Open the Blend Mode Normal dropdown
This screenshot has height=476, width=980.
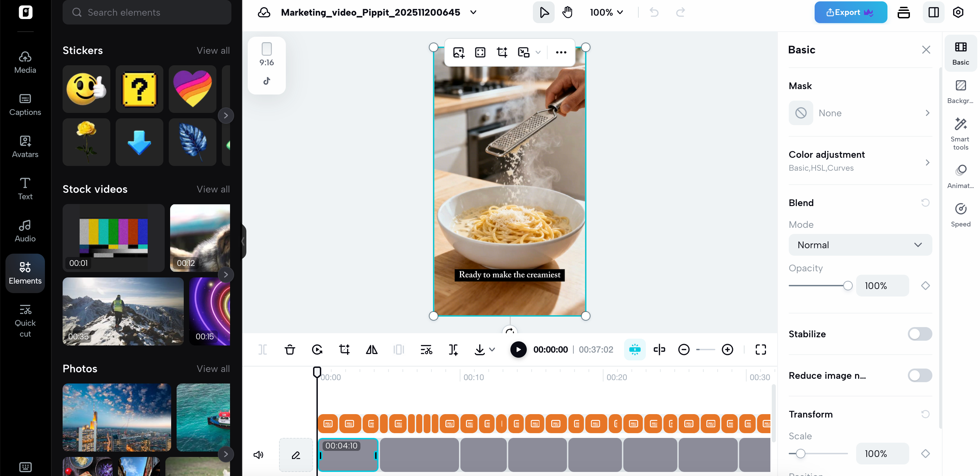tap(860, 245)
